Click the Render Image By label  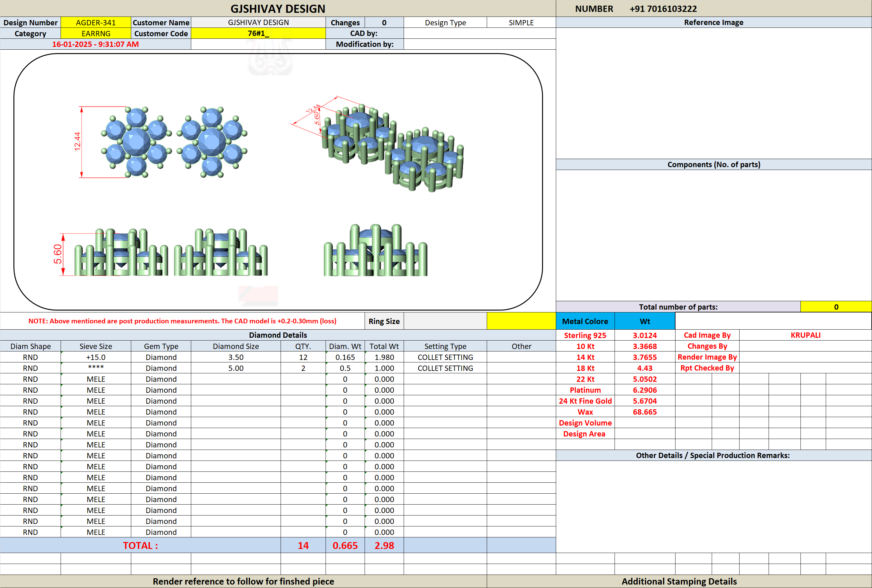point(707,357)
